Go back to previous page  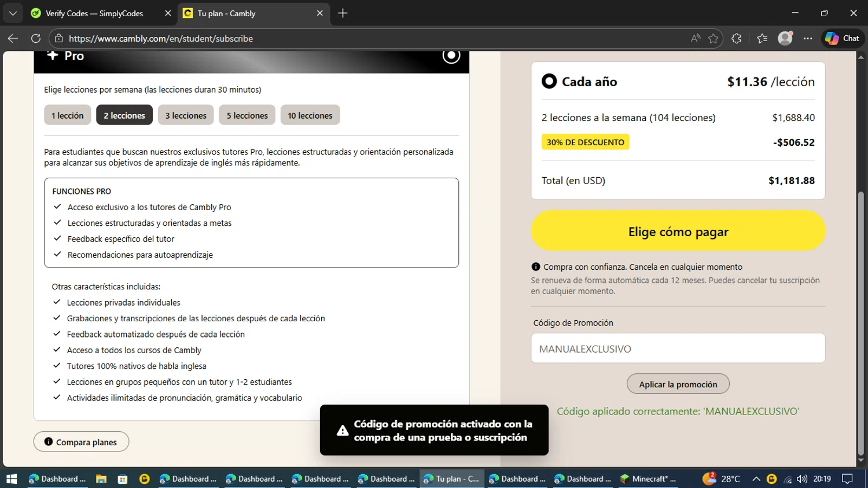pos(13,38)
